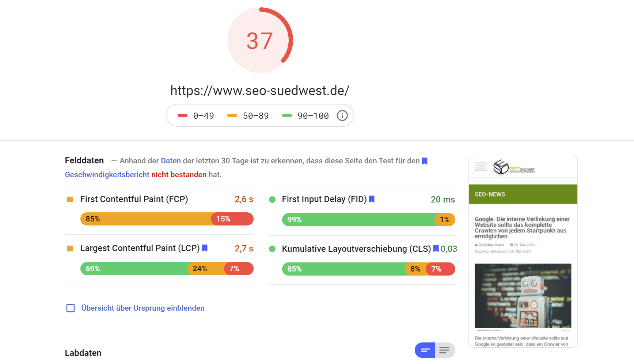
Task: Click the bookmark icon next to First Input Delay
Action: coord(372,199)
